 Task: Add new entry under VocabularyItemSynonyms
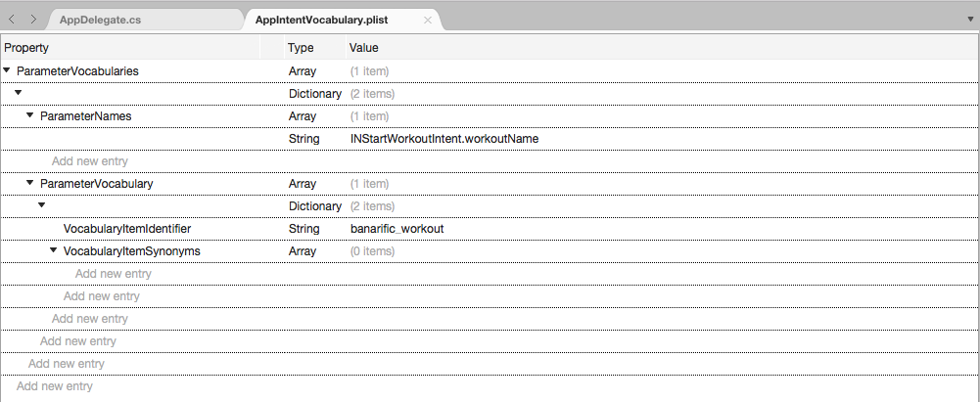pos(114,274)
